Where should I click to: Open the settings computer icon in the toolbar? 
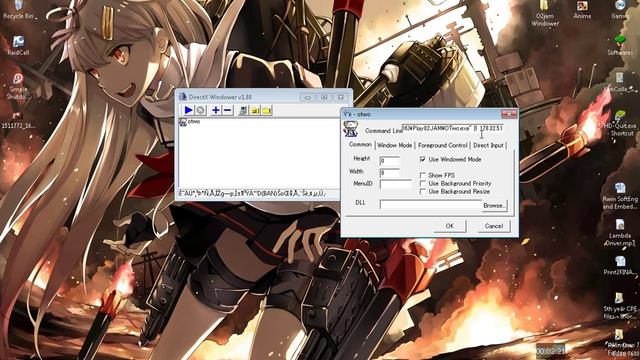[243, 110]
